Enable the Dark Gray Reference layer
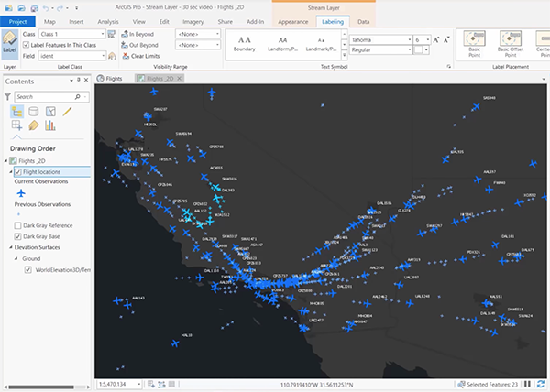Image resolution: width=550 pixels, height=392 pixels. [x=18, y=225]
